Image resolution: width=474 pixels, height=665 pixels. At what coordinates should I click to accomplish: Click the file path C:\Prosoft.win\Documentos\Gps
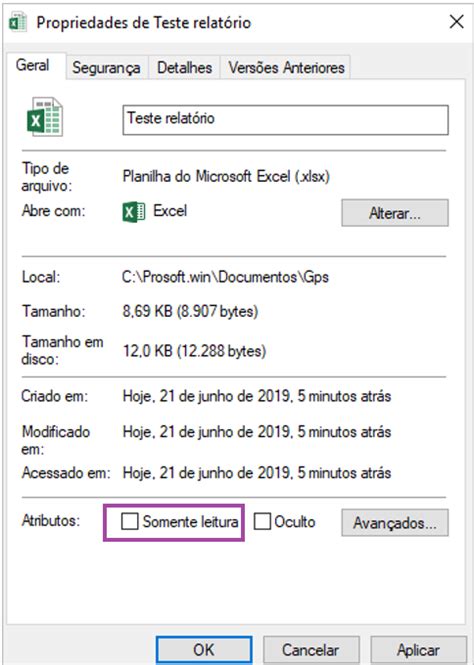coord(225,277)
